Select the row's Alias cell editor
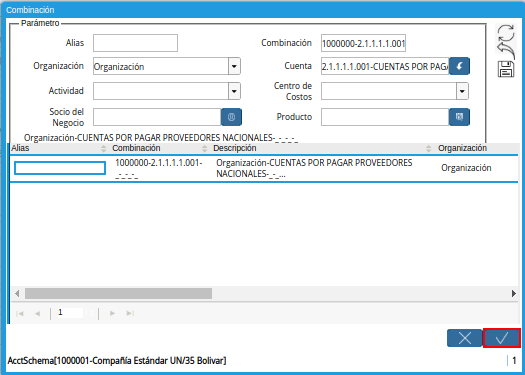Image resolution: width=525 pixels, height=375 pixels. coord(60,168)
